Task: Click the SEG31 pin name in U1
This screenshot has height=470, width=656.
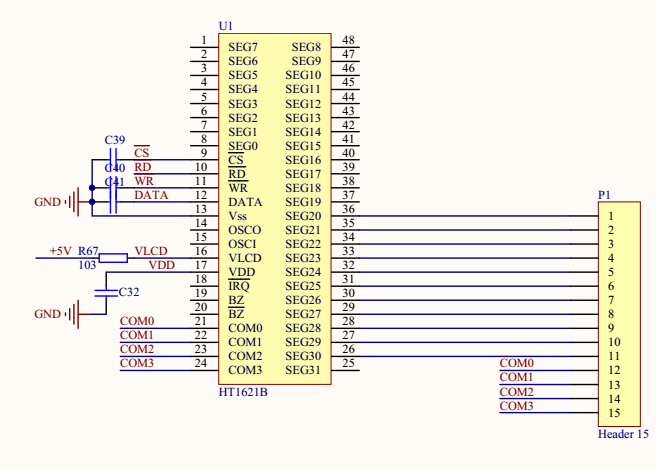Action: point(303,370)
